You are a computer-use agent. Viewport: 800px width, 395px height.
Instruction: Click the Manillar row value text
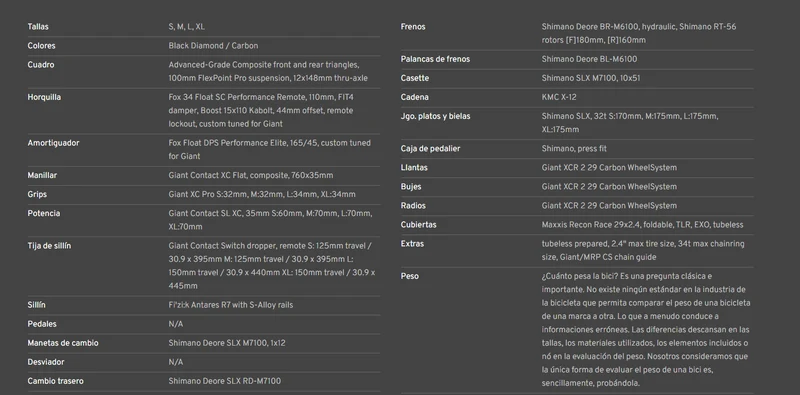(251, 175)
